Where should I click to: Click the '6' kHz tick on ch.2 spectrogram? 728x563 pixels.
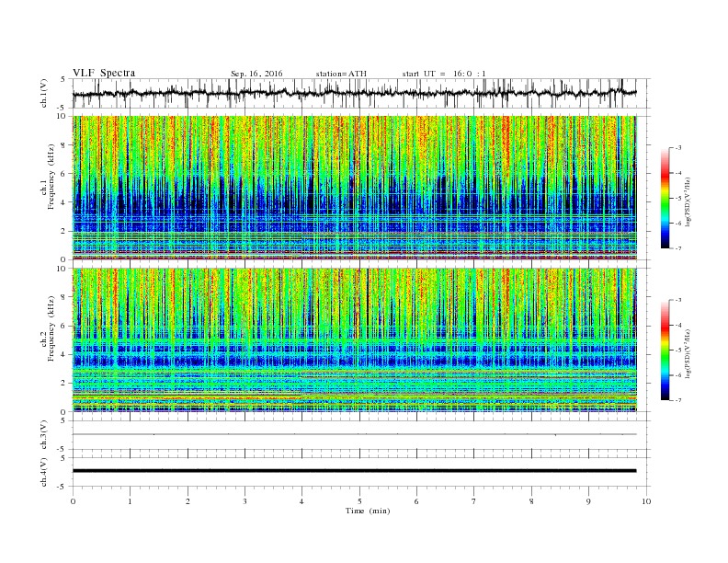pos(63,326)
